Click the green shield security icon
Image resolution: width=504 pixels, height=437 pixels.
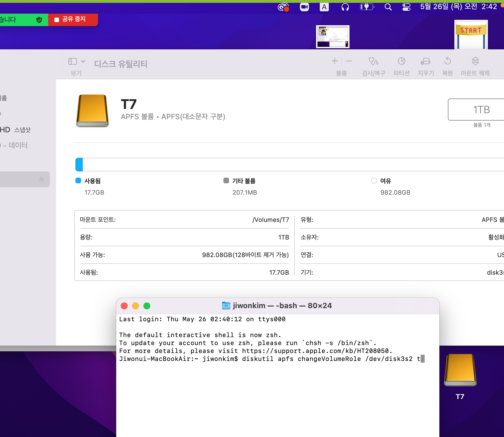pyautogui.click(x=39, y=20)
